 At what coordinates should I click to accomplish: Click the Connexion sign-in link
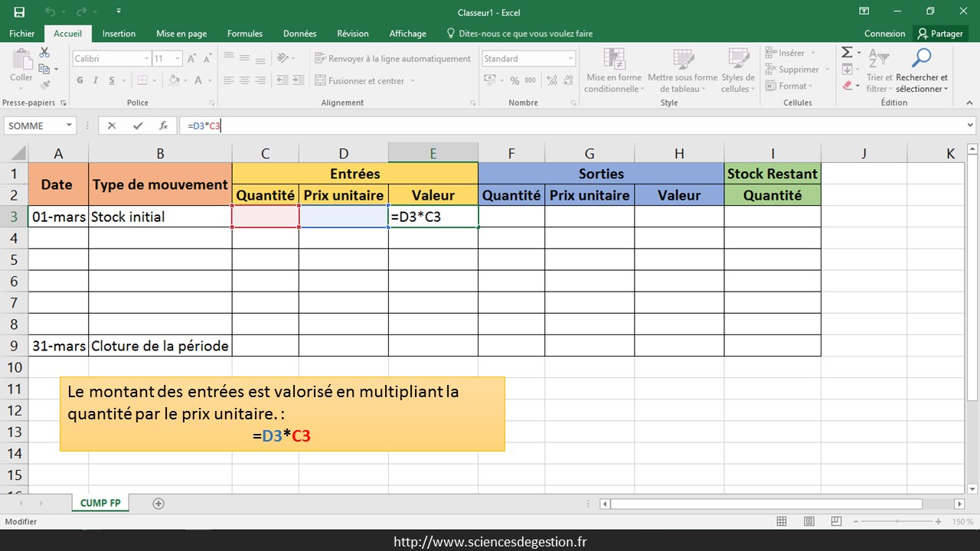coord(884,34)
